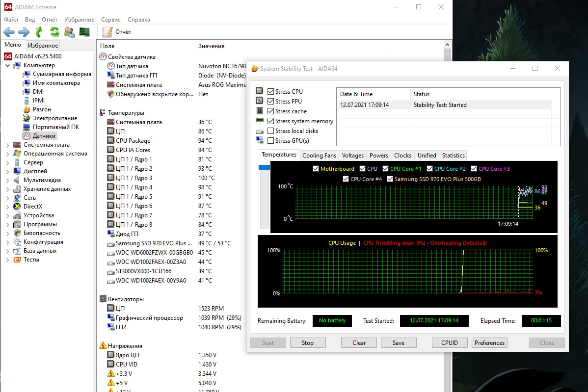Expand the Хранение данных node

[7, 189]
